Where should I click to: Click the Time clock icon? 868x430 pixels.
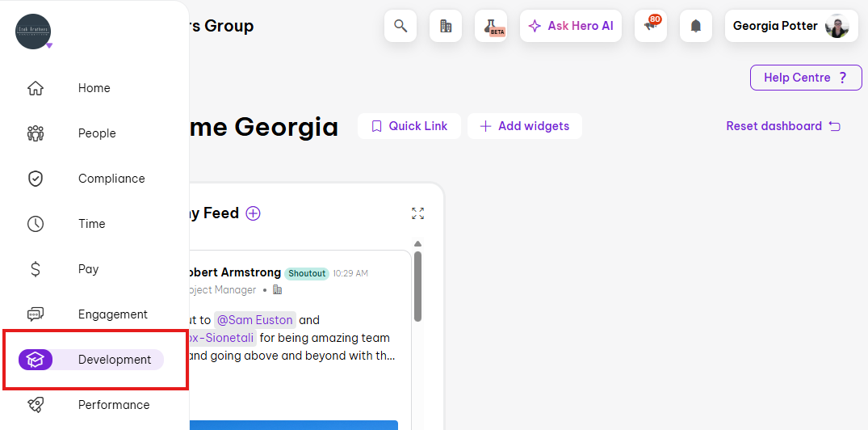[36, 224]
